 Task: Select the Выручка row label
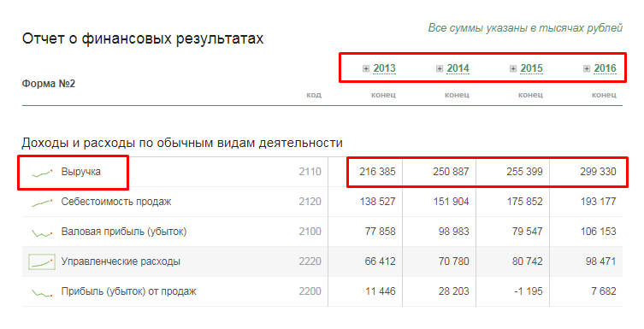pyautogui.click(x=81, y=172)
